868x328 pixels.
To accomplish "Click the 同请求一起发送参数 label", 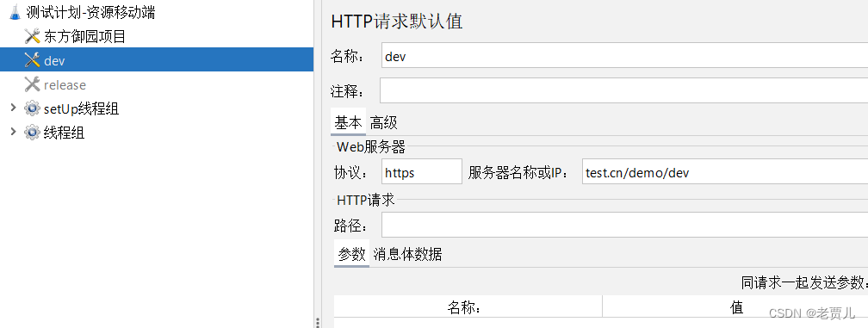I will click(803, 282).
